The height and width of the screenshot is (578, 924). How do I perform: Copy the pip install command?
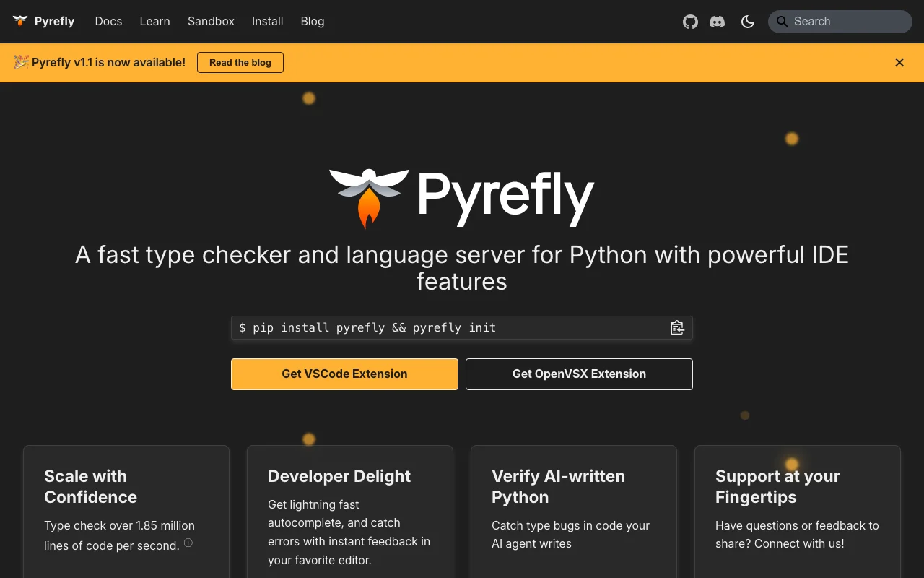pos(677,327)
